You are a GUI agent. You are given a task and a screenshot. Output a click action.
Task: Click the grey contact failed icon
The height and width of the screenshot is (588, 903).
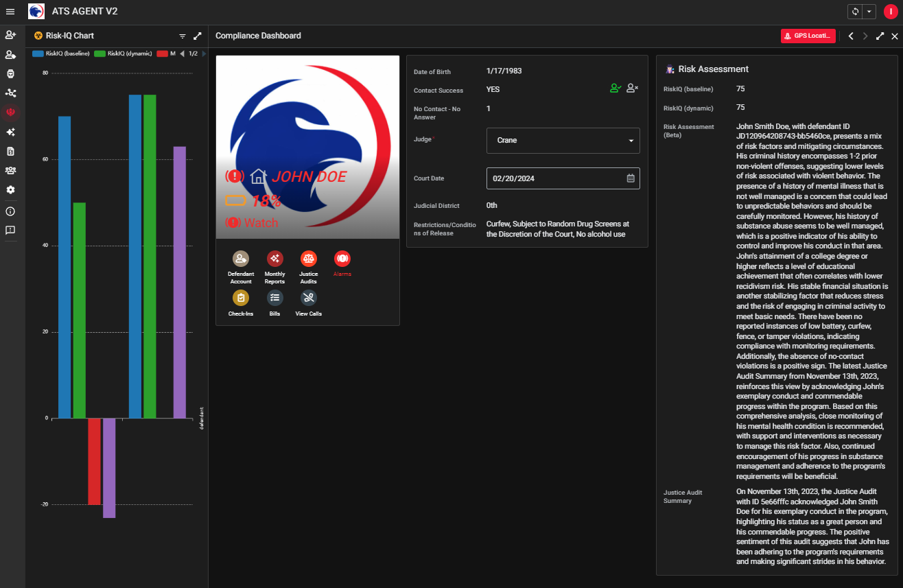633,89
